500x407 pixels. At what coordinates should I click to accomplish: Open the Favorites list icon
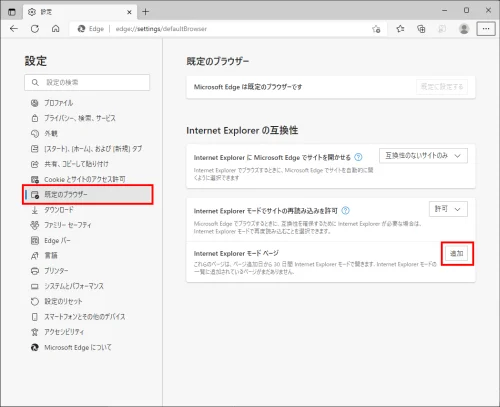[x=400, y=29]
